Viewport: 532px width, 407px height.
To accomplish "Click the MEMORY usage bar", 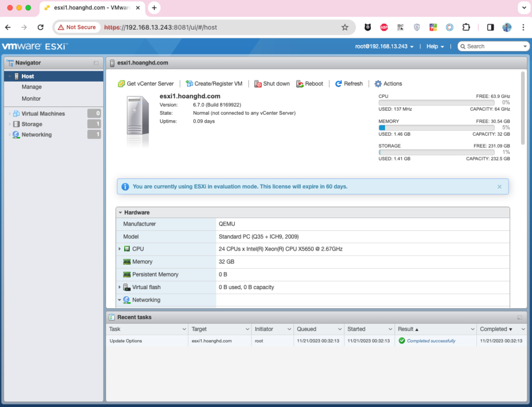I will click(x=436, y=128).
